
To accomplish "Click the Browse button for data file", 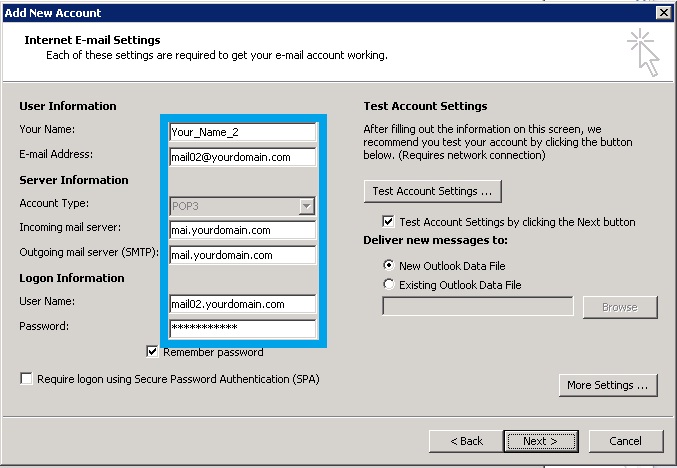I will (620, 307).
